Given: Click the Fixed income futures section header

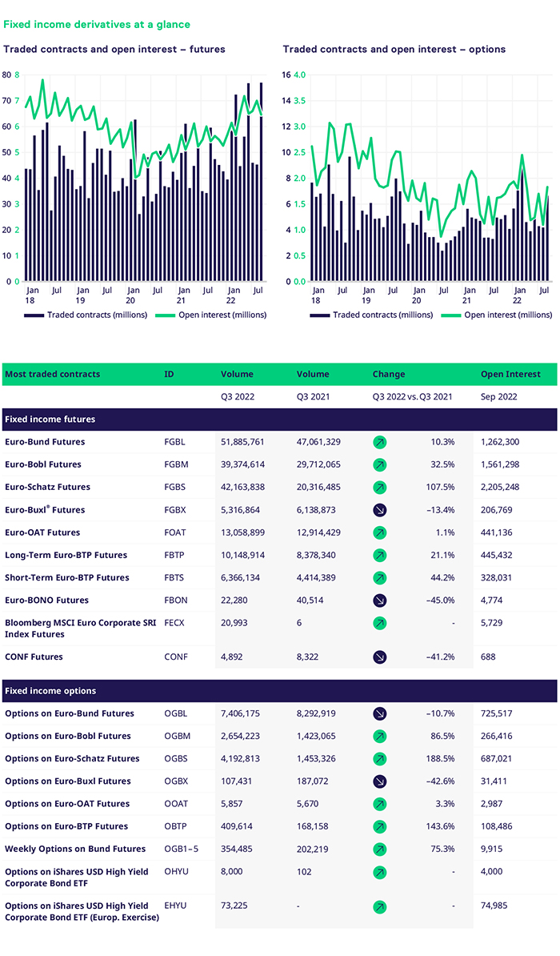Looking at the screenshot, I should [50, 419].
